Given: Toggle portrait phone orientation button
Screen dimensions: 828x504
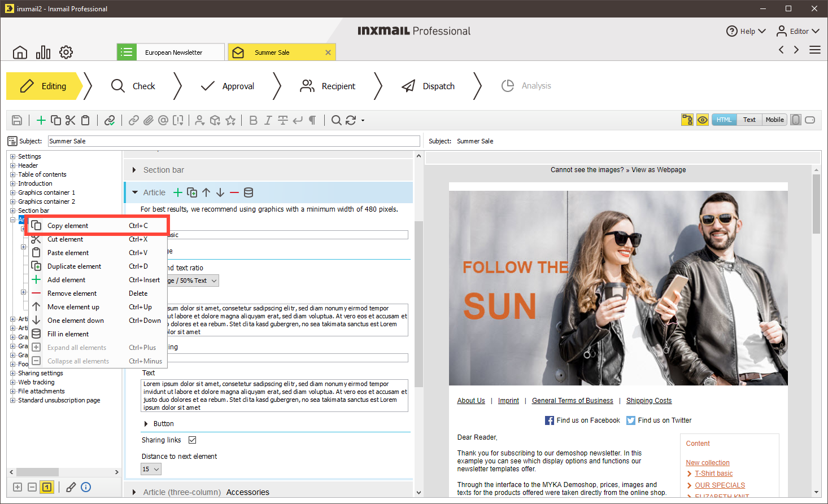Looking at the screenshot, I should coord(796,120).
